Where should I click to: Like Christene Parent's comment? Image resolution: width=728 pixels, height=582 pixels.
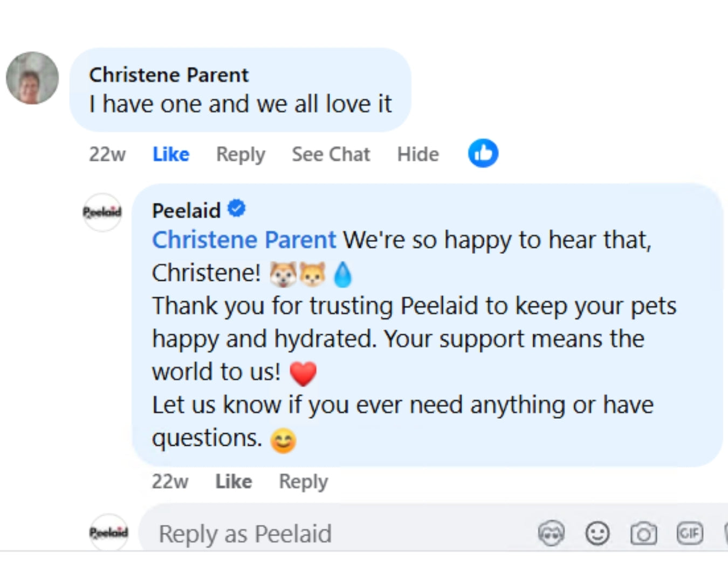coord(170,154)
